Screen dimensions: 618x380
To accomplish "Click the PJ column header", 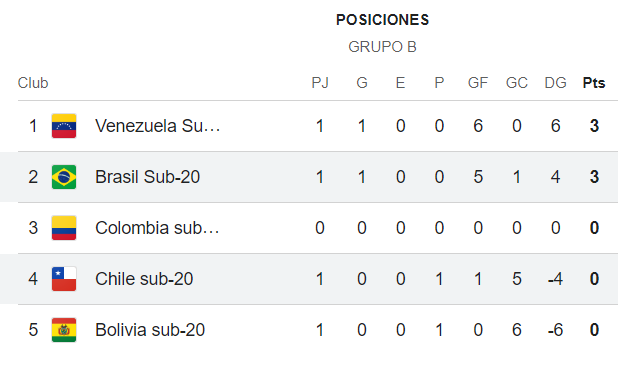I will tap(320, 83).
